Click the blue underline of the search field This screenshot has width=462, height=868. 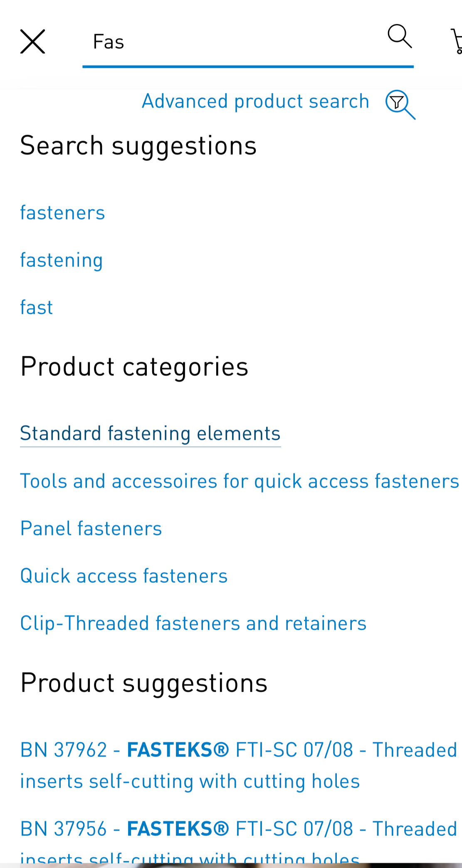pyautogui.click(x=248, y=66)
